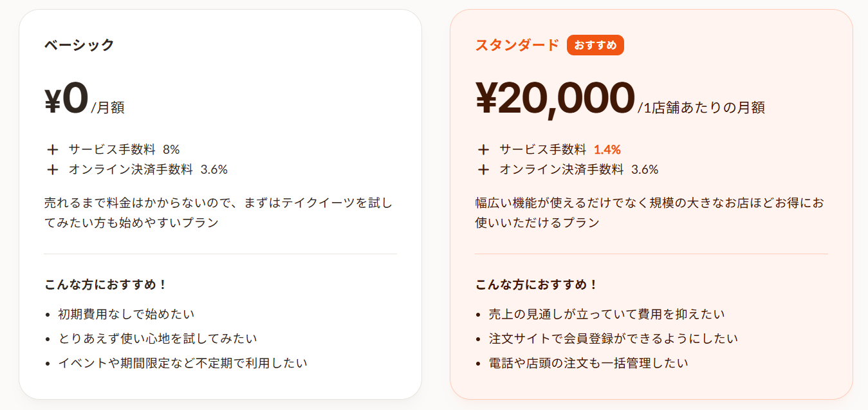
Task: Click the とりあえず使い心地を試してみたい bullet item
Action: pyautogui.click(x=158, y=339)
